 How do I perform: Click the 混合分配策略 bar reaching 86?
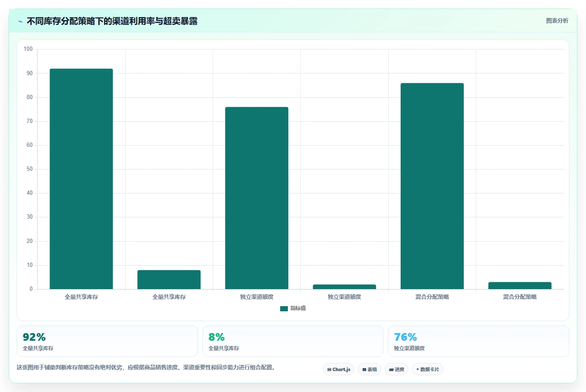click(x=432, y=186)
